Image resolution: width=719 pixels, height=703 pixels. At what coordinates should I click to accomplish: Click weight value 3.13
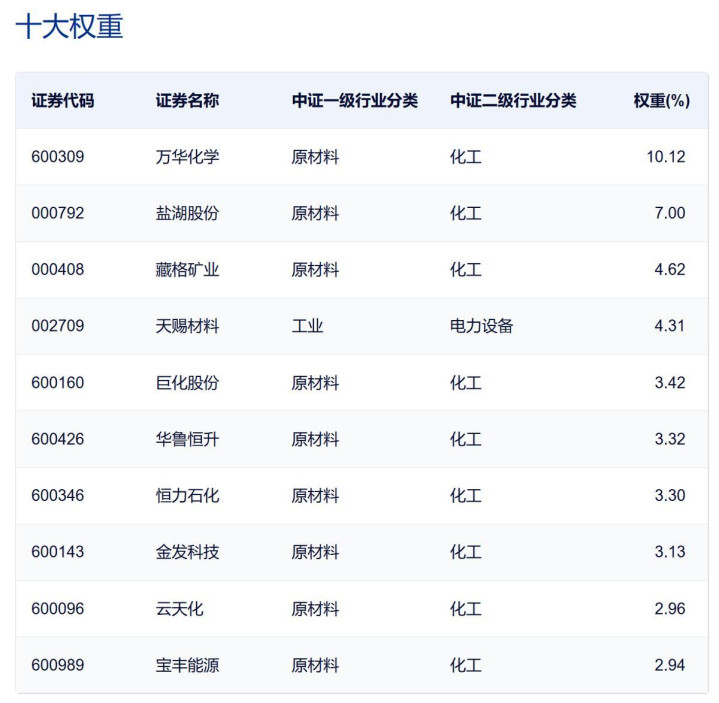coord(670,552)
